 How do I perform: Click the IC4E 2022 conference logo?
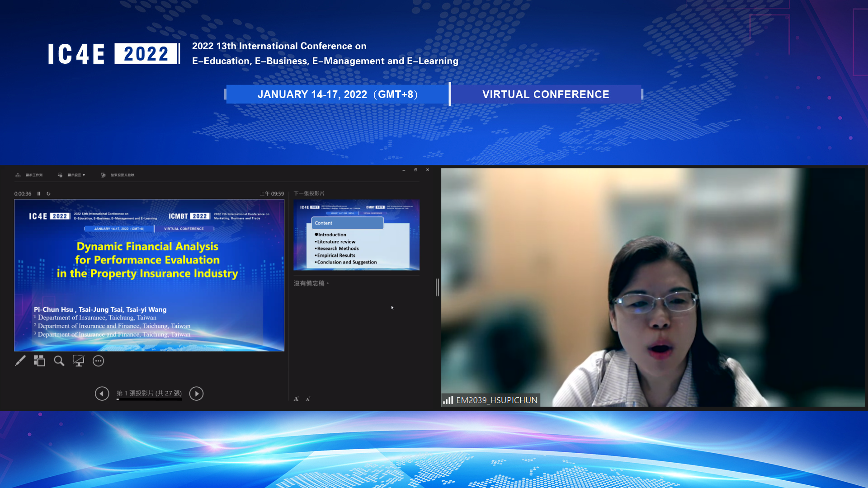click(x=113, y=54)
